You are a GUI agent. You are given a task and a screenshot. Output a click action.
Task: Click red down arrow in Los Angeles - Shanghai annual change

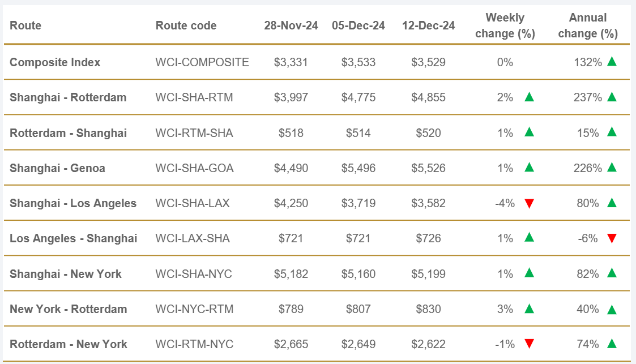(x=612, y=238)
